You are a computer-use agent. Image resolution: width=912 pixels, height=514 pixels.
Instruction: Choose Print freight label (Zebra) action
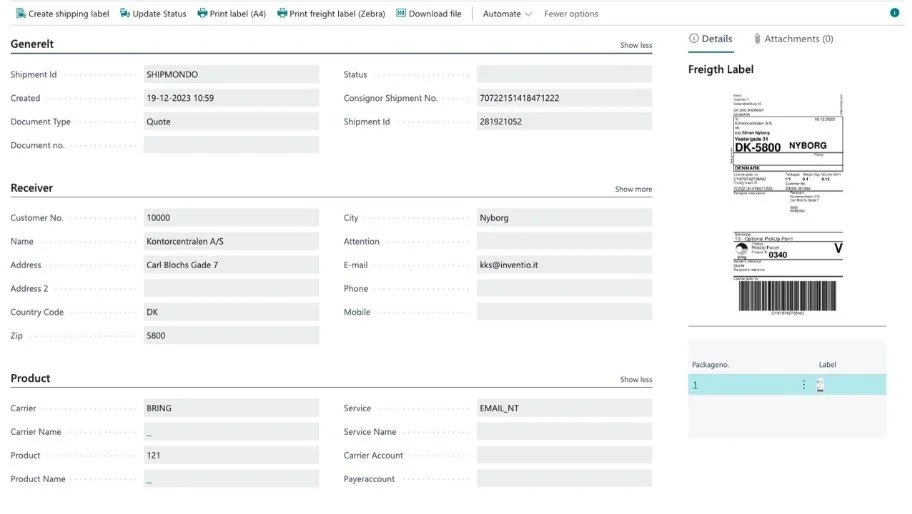click(331, 14)
